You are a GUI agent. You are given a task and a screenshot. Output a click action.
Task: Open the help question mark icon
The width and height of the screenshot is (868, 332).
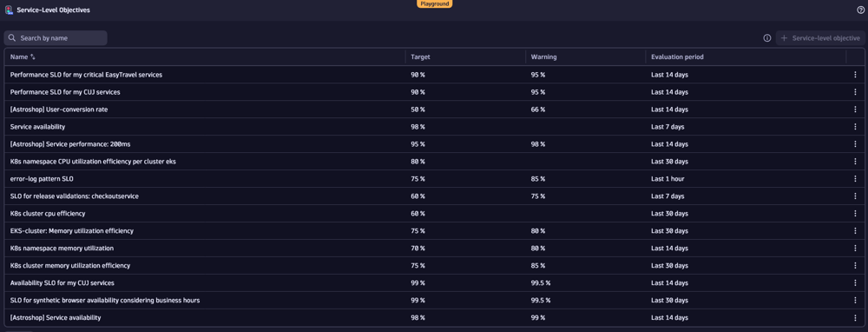pos(860,10)
